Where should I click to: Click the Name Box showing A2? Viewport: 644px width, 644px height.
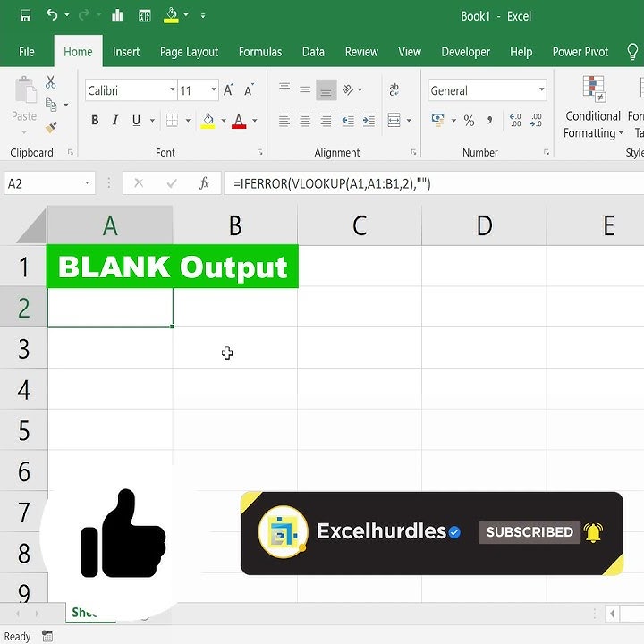[50, 183]
